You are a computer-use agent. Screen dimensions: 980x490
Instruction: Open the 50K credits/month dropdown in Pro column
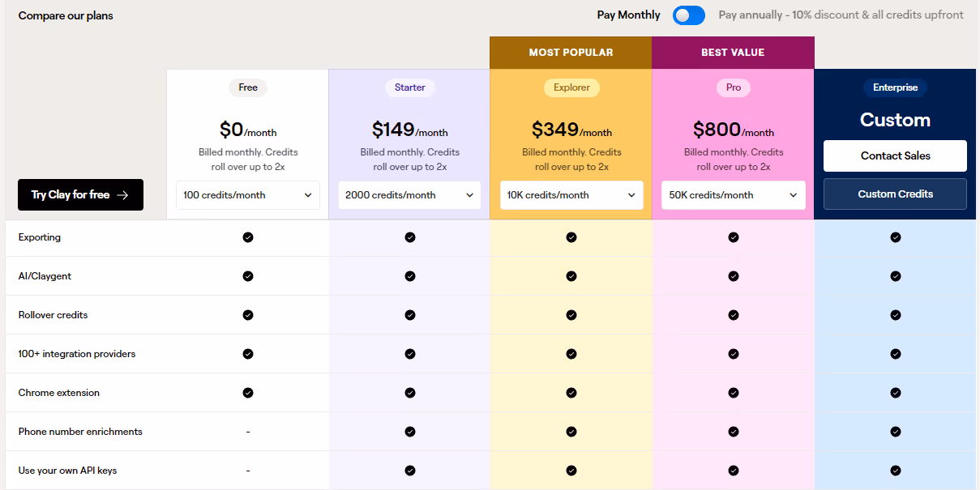coord(733,195)
